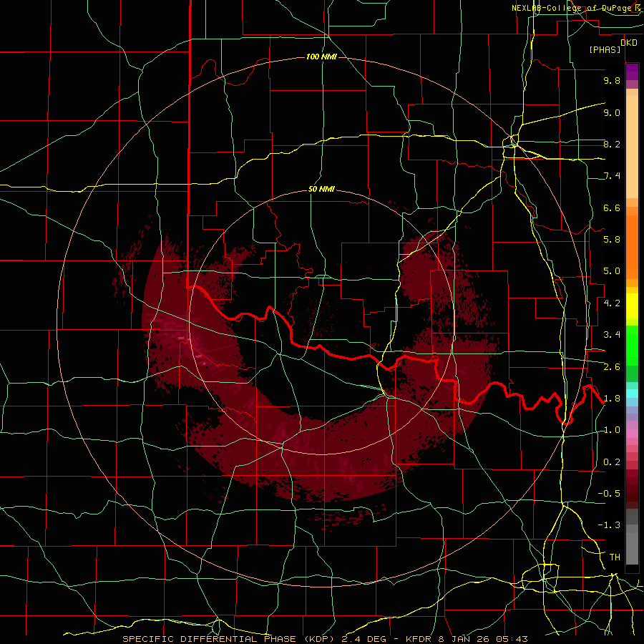This screenshot has height=644, width=644.
Task: Pick the yellow segment beside 4.2
Action: point(632,306)
